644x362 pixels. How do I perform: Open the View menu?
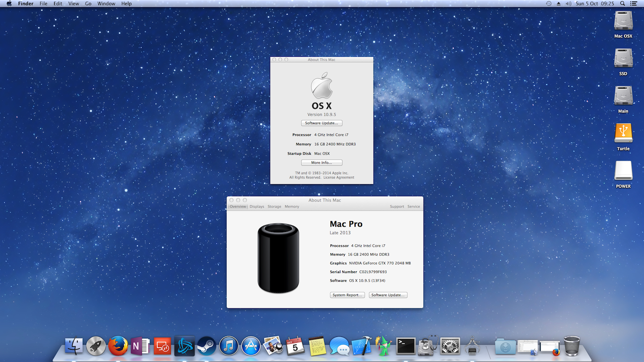coord(74,4)
